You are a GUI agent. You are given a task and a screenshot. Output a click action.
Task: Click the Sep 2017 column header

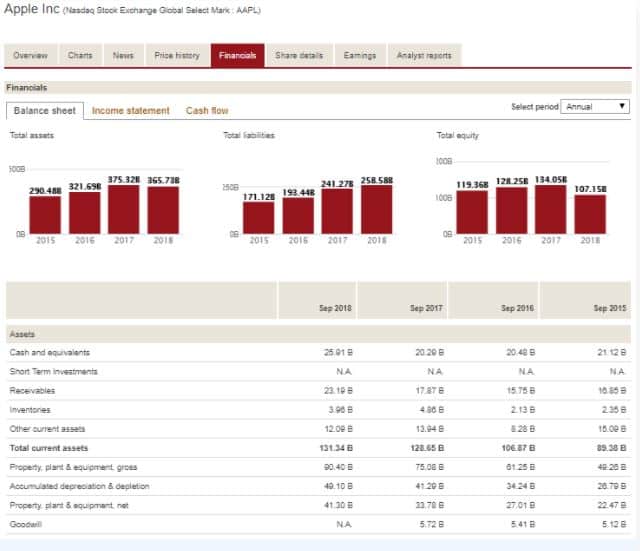402,300
